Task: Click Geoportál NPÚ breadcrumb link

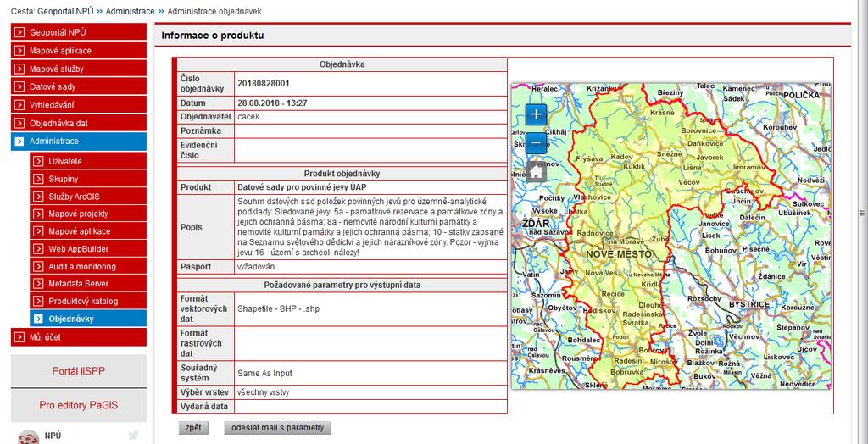Action: (x=66, y=11)
